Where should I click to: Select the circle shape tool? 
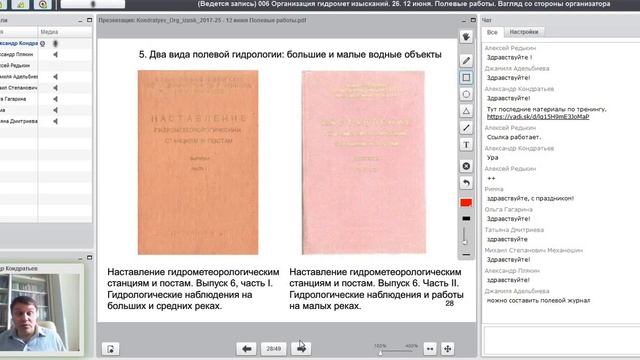point(466,94)
